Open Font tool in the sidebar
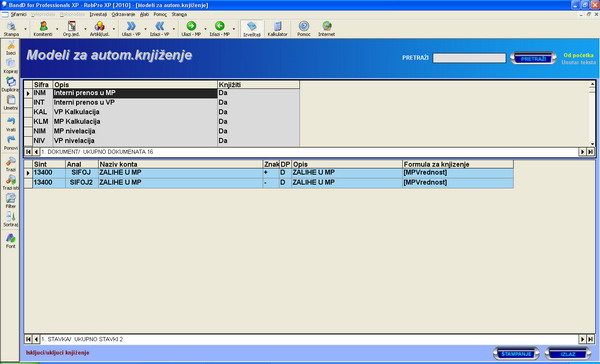The width and height of the screenshot is (600, 364). coord(11,241)
